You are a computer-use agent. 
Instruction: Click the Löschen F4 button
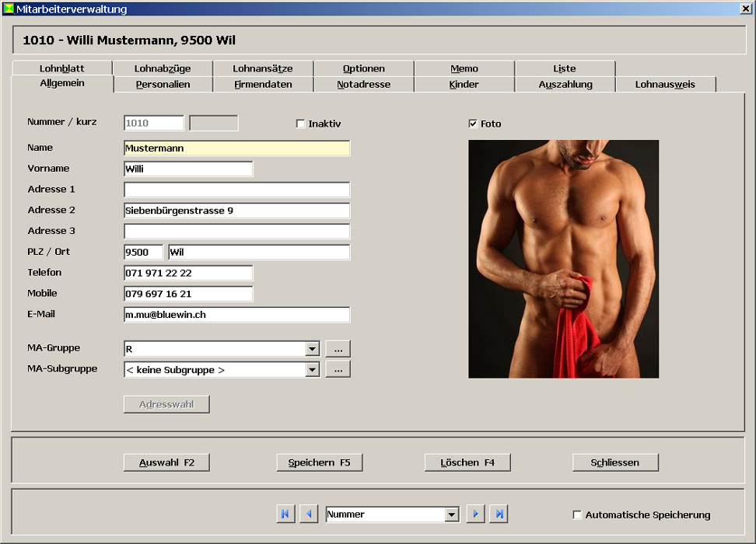[467, 462]
